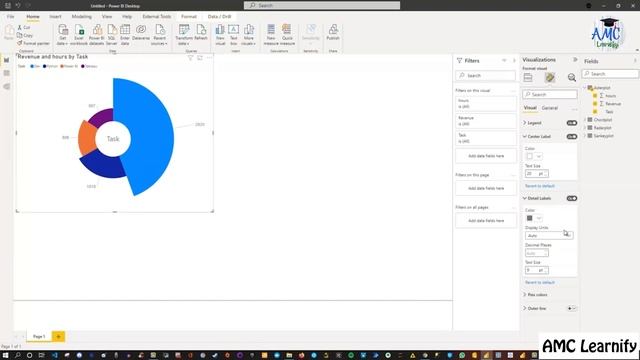Screen dimensions: 640x360
Task: Open the Modeling ribbon tab
Action: point(82,16)
